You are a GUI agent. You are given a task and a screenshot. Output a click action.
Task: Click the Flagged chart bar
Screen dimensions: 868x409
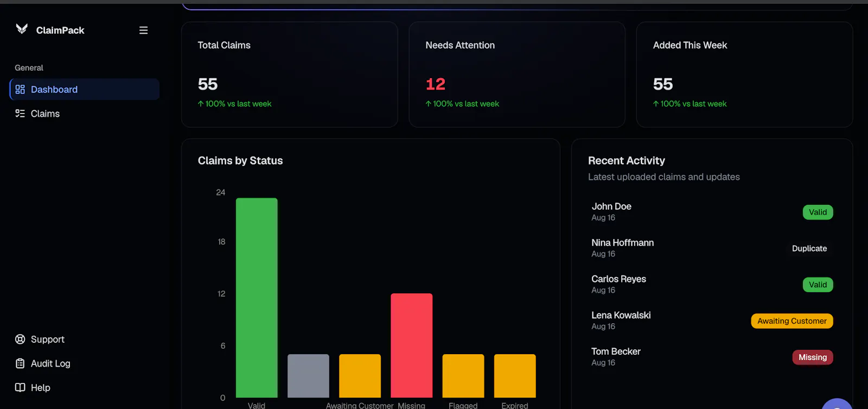point(463,376)
